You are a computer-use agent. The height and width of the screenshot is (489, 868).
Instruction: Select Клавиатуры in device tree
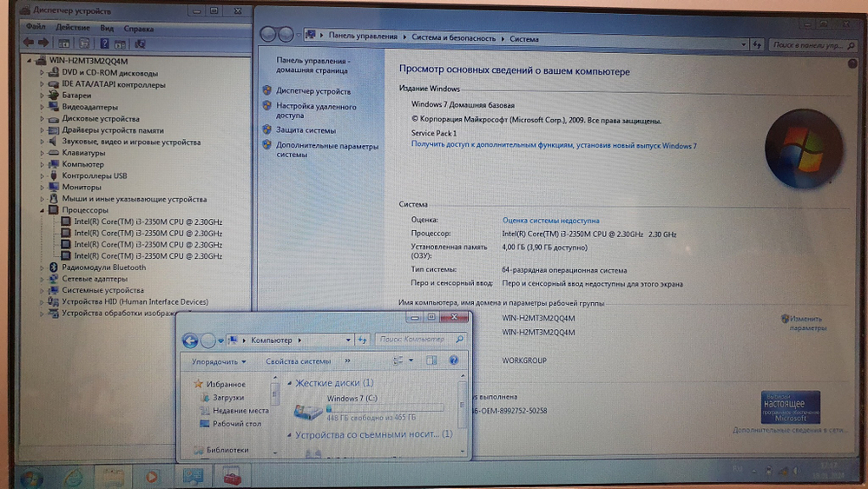pyautogui.click(x=83, y=153)
